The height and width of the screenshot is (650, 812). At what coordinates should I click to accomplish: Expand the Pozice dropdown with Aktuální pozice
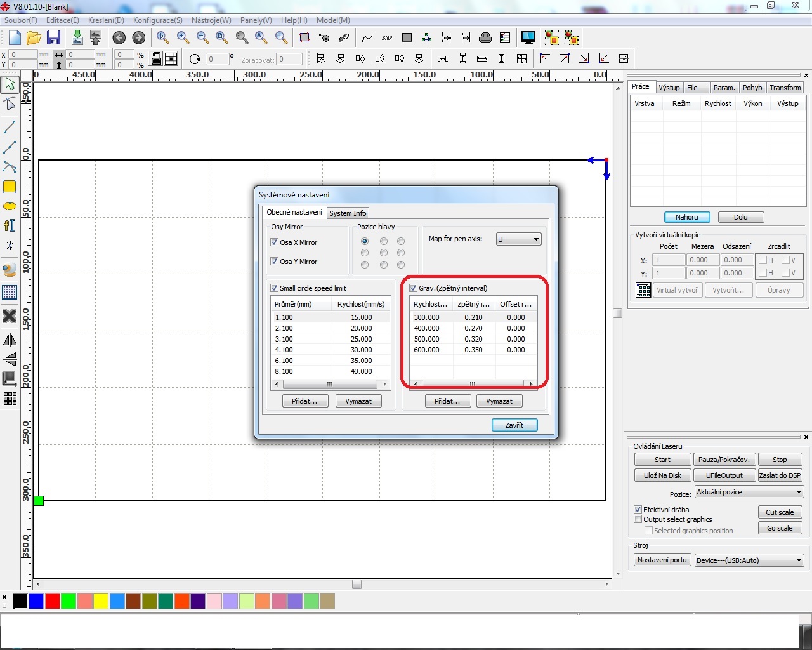[749, 492]
